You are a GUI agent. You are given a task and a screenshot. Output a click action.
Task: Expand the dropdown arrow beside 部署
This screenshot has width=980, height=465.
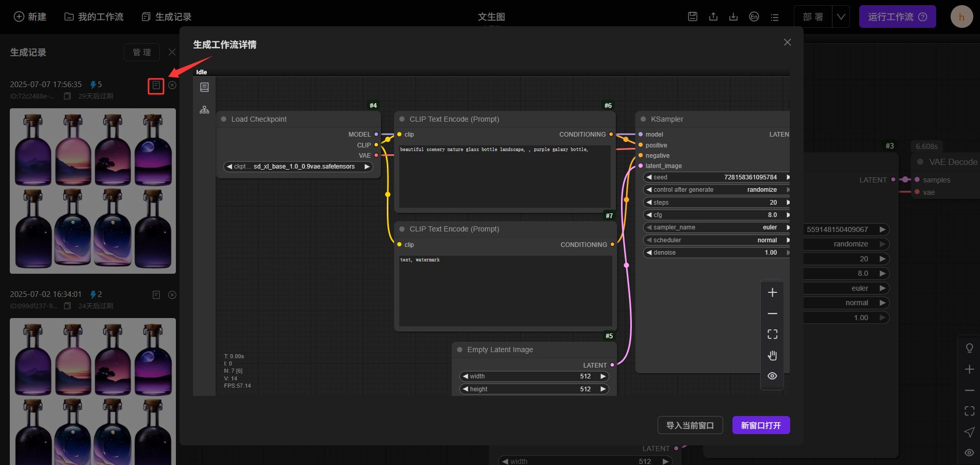click(841, 16)
